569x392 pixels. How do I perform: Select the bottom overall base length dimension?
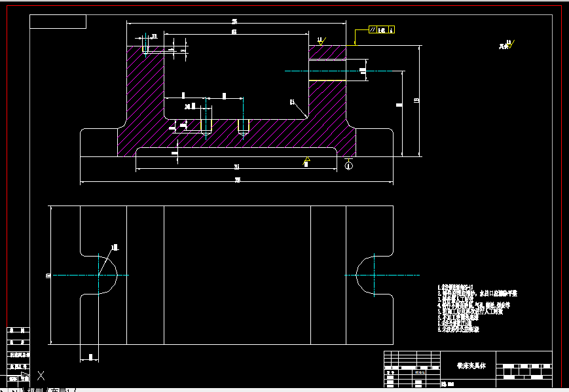[x=237, y=180]
